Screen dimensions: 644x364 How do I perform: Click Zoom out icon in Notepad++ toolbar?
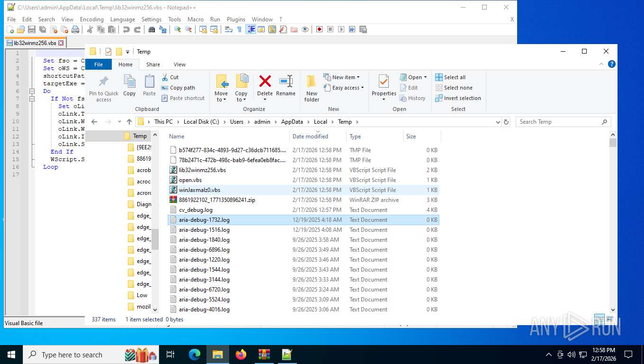188,29
